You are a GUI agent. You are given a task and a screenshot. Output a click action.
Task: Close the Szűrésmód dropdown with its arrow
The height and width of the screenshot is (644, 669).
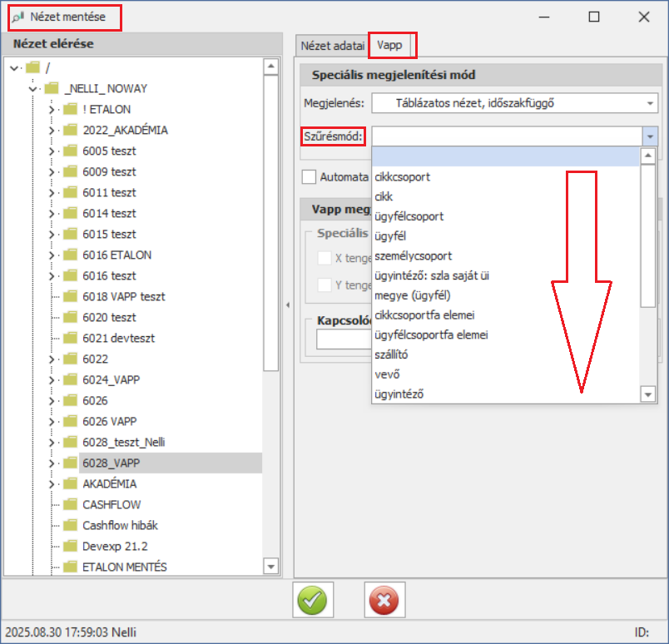tap(650, 136)
